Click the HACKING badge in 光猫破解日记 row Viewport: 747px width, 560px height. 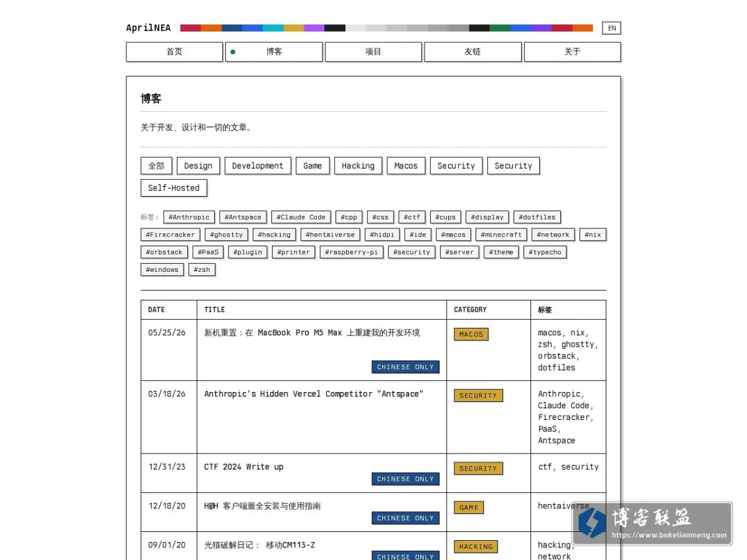[476, 546]
